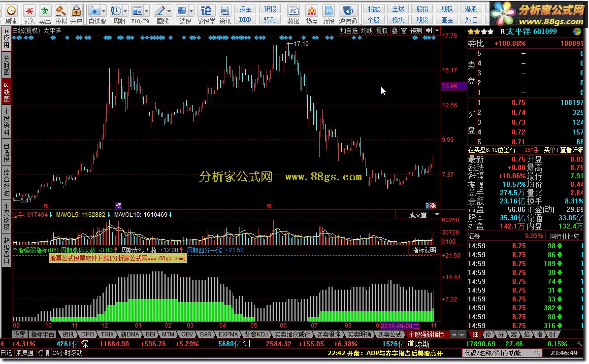Select the 财 finance tab in right panel
The width and height of the screenshot is (589, 364).
pos(552,334)
